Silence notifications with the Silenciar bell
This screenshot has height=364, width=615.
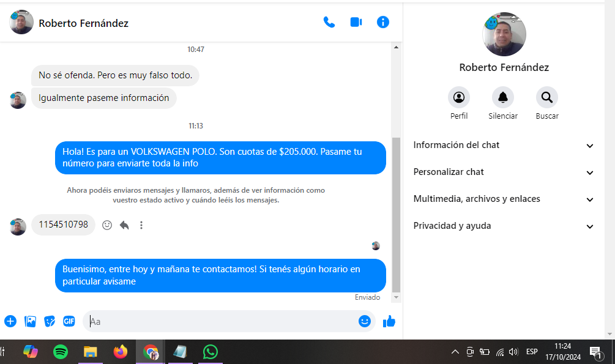click(503, 97)
